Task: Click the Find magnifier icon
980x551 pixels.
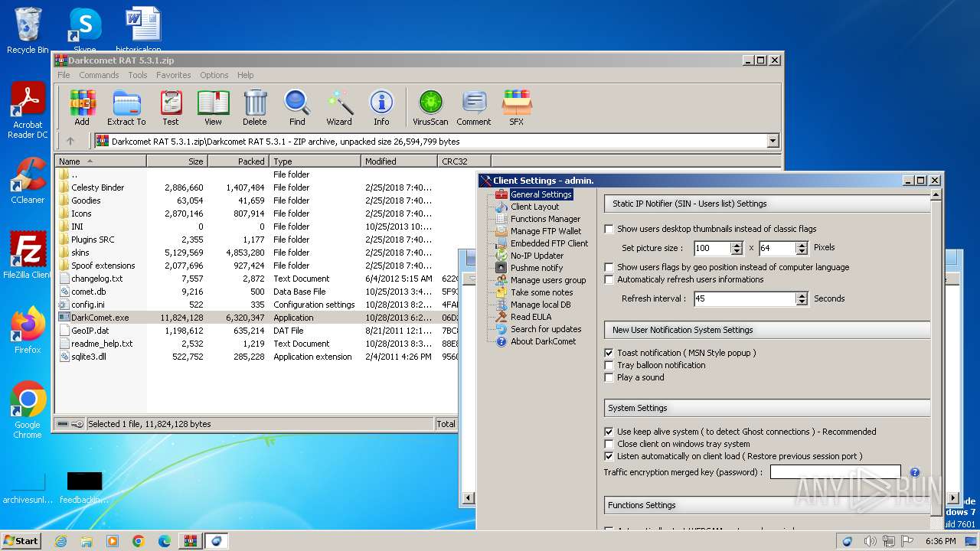Action: pyautogui.click(x=297, y=107)
